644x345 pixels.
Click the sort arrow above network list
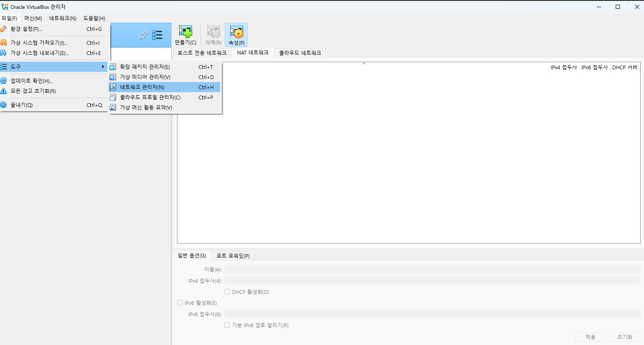364,63
